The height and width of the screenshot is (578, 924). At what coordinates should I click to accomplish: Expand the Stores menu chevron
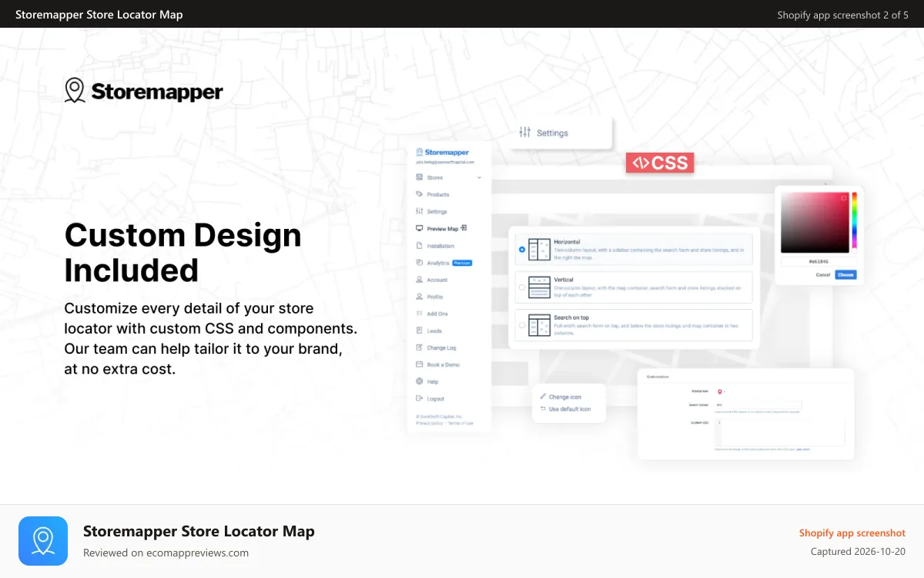(x=480, y=177)
